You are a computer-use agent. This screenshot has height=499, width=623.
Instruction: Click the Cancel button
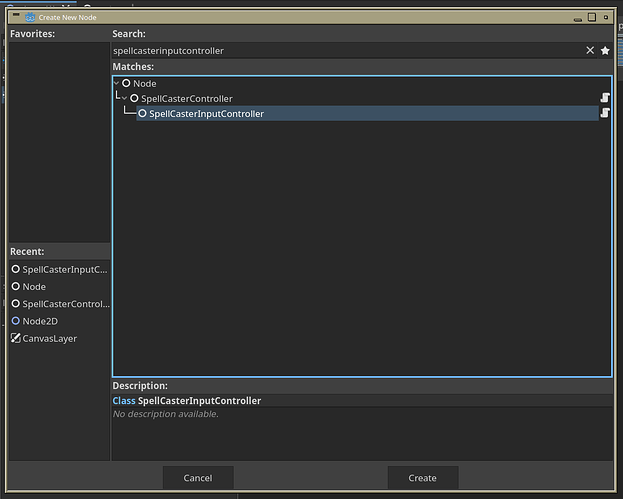pos(198,478)
